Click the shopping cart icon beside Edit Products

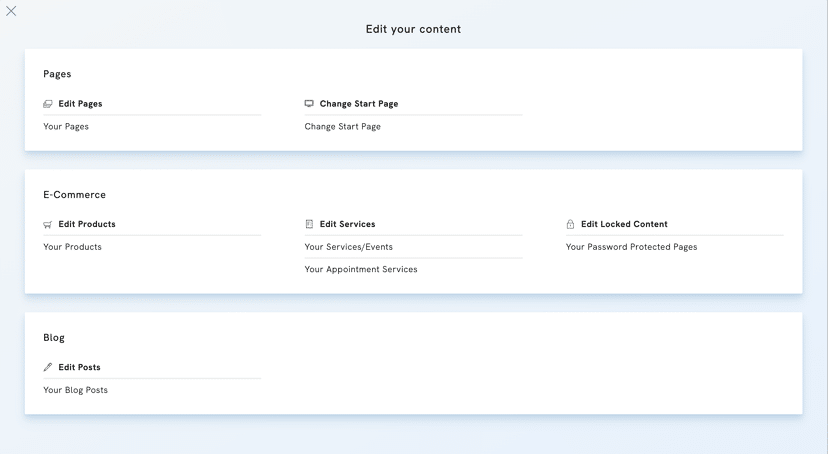[47, 225]
